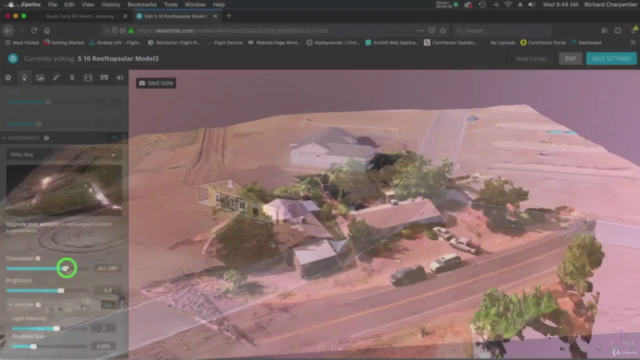Click the Brightness slider handle
The width and height of the screenshot is (640, 360).
(61, 291)
